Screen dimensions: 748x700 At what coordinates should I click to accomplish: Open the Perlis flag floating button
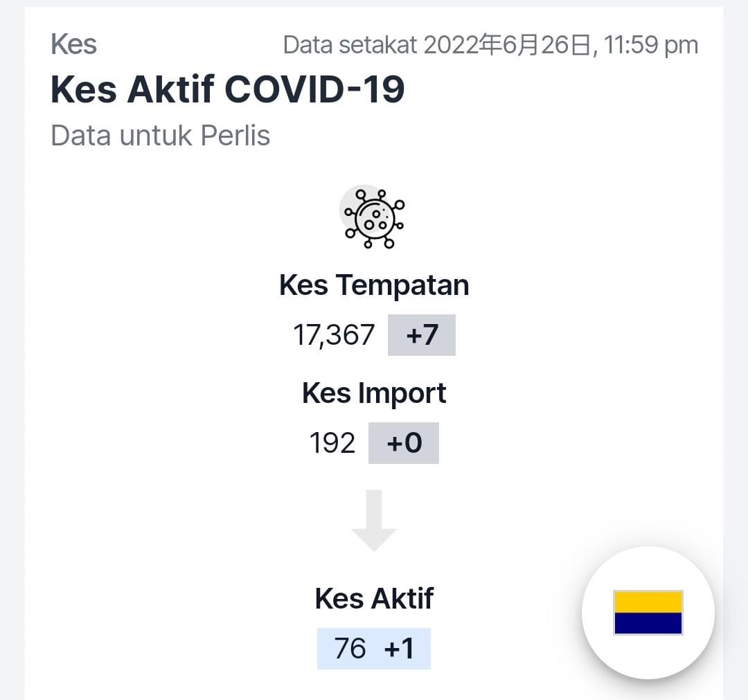coord(648,612)
